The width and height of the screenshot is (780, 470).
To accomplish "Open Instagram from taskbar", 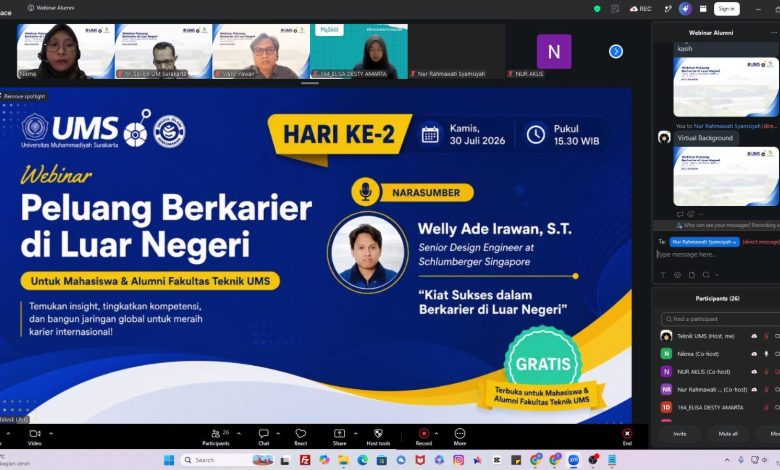I will [458, 460].
